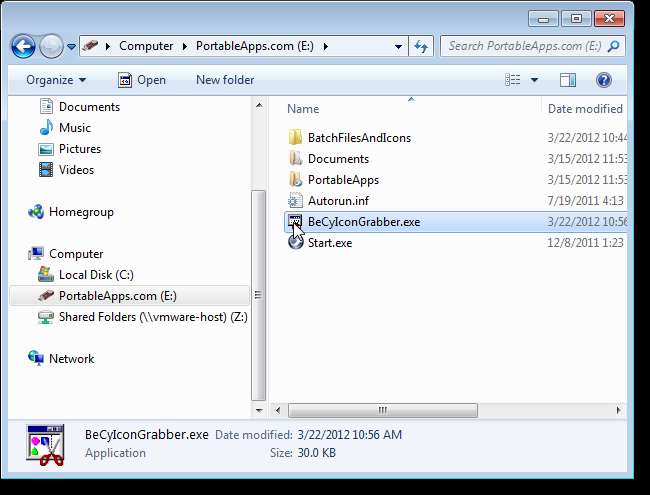Open Windows Help via question icon
The height and width of the screenshot is (495, 650).
click(x=604, y=80)
